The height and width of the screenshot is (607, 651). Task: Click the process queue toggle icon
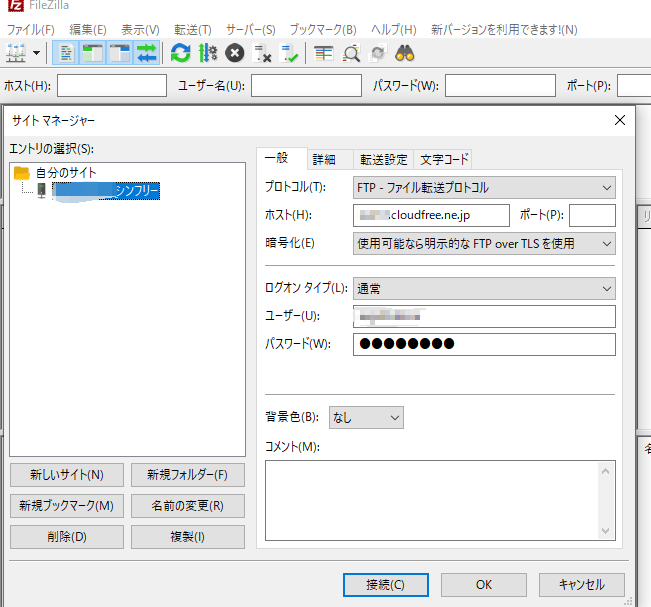[208, 53]
